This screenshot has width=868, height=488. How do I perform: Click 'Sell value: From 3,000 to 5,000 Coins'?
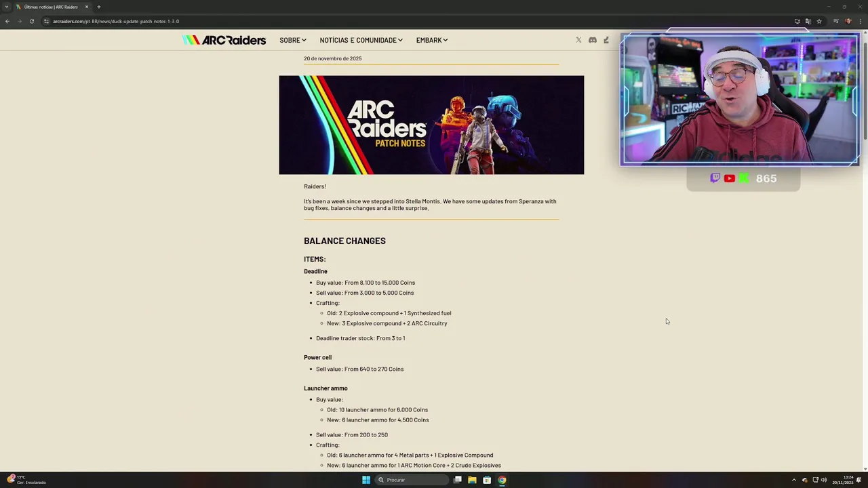tap(365, 293)
